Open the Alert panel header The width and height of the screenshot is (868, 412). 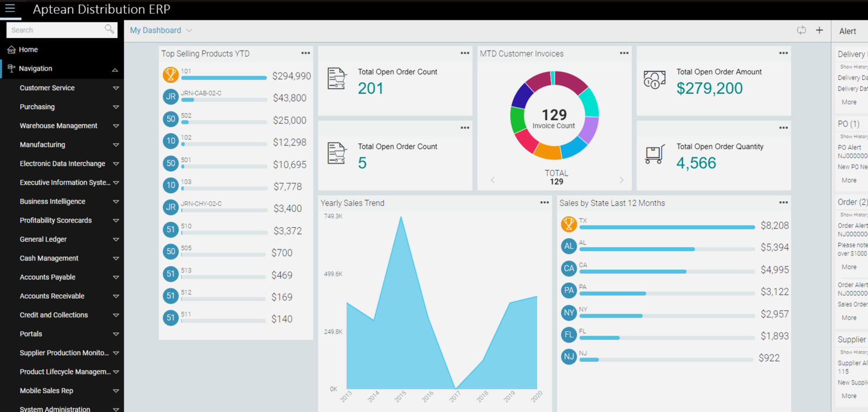(x=847, y=31)
